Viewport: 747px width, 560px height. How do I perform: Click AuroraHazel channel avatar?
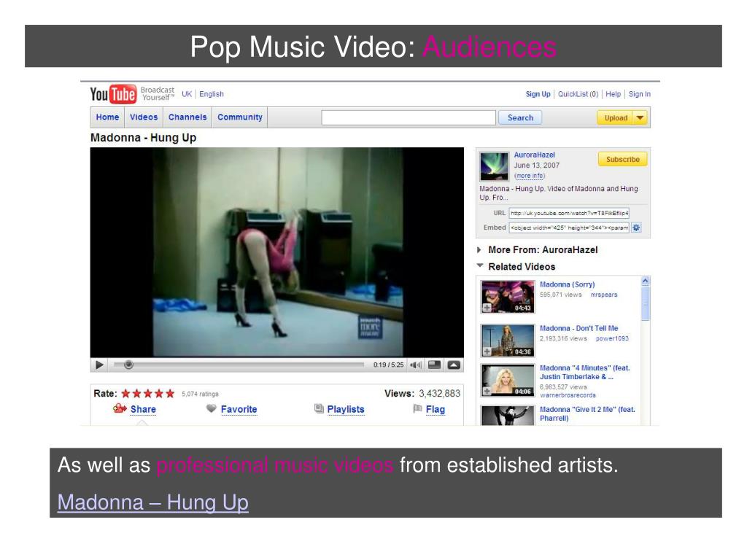pyautogui.click(x=494, y=166)
